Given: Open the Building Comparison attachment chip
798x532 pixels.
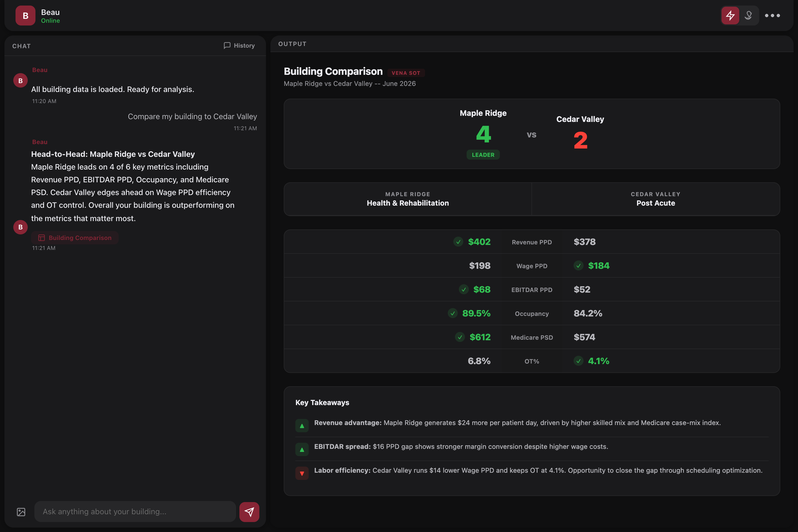Looking at the screenshot, I should (x=75, y=238).
